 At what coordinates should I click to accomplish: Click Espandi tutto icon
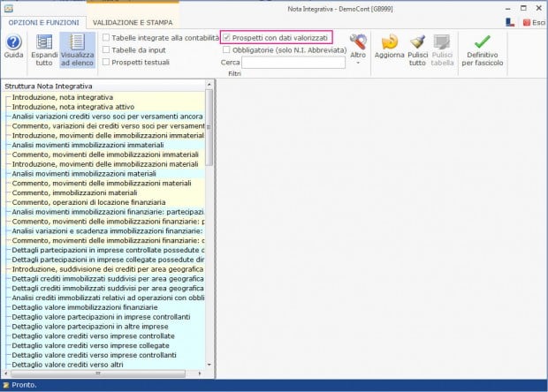click(x=44, y=42)
